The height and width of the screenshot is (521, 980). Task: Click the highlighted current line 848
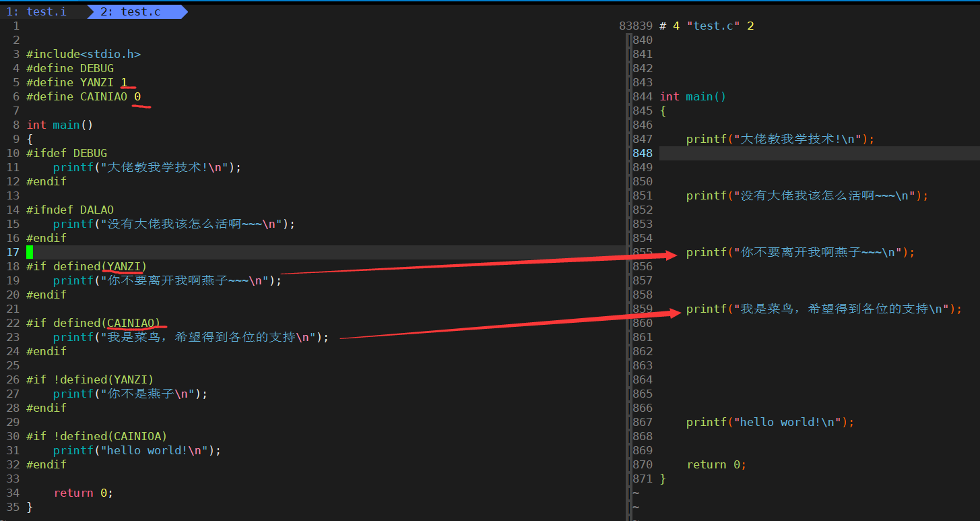(x=819, y=153)
